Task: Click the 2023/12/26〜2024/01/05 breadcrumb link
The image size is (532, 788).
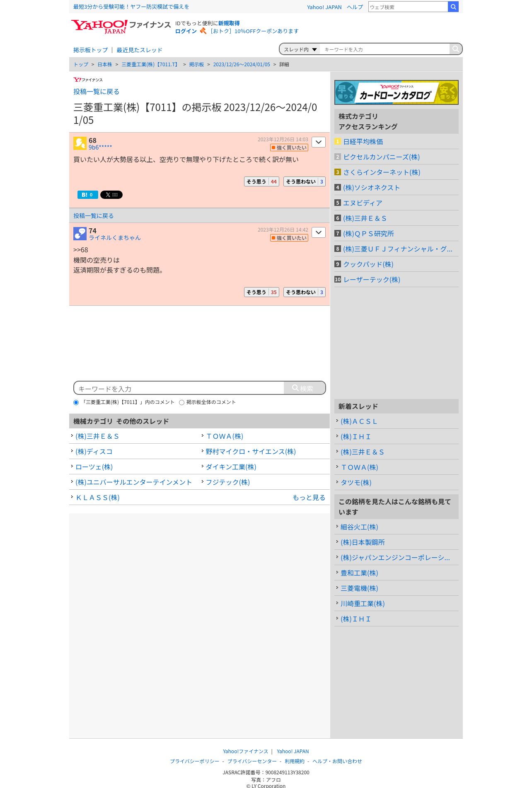Action: pyautogui.click(x=242, y=65)
